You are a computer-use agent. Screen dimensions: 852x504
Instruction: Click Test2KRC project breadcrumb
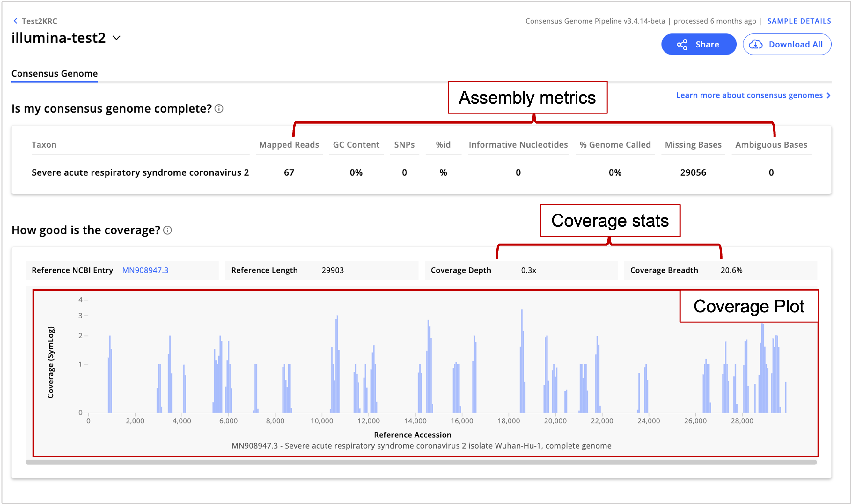pyautogui.click(x=40, y=21)
